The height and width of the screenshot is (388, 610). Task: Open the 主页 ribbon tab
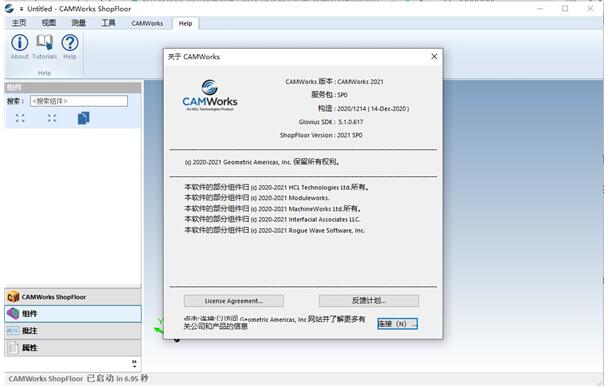pos(19,23)
